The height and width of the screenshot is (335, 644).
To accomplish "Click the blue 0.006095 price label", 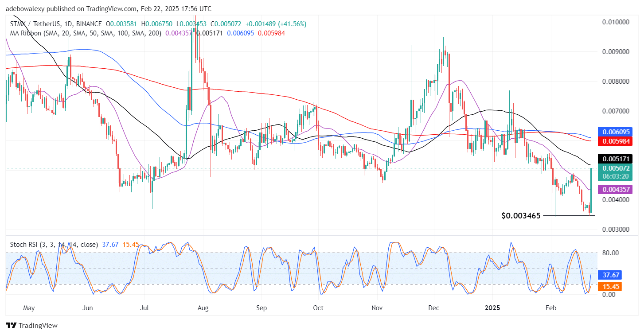I will point(616,132).
